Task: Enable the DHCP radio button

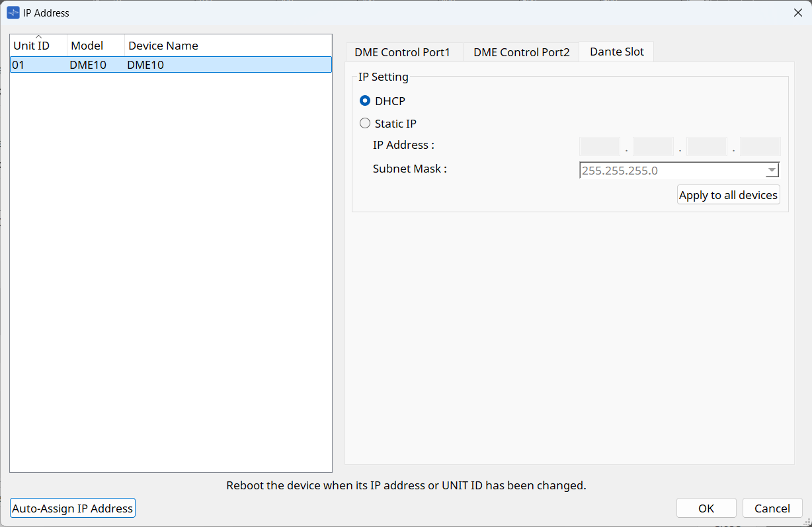Action: click(365, 101)
